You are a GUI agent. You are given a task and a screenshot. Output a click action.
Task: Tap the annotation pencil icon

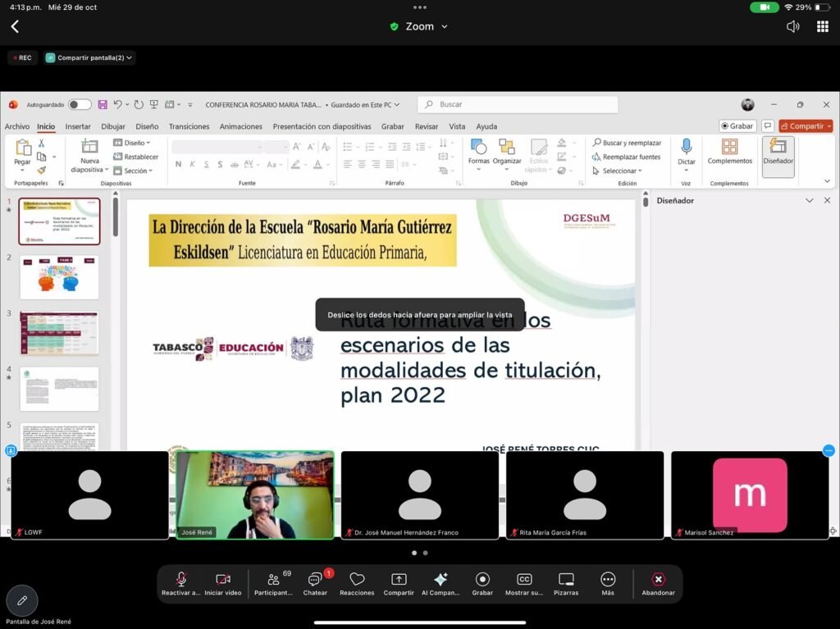tap(22, 600)
